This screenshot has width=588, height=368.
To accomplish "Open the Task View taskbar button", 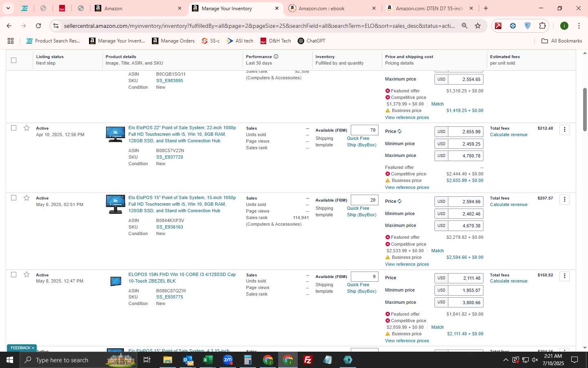I will [147, 360].
